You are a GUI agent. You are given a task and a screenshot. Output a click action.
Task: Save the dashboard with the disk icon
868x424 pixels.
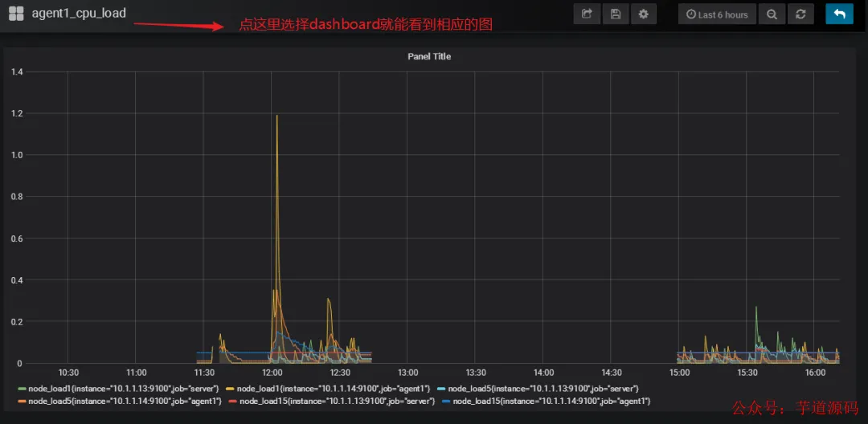tap(615, 14)
